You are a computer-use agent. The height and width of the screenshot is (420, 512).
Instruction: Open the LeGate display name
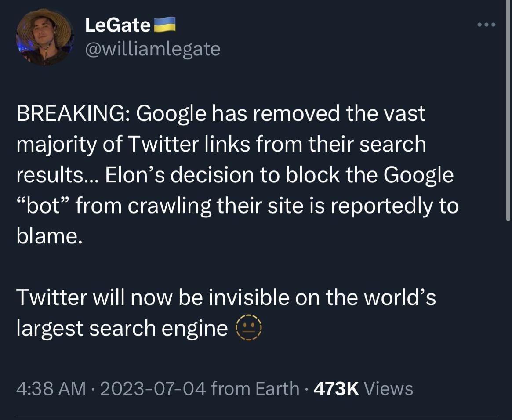[117, 25]
